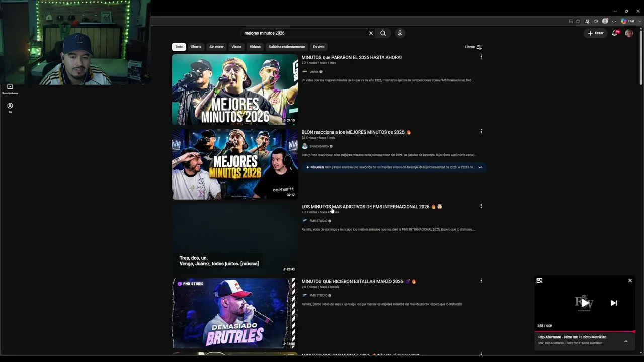Open the Javhix channel name link
Screen dimensions: 644x362
(314, 72)
